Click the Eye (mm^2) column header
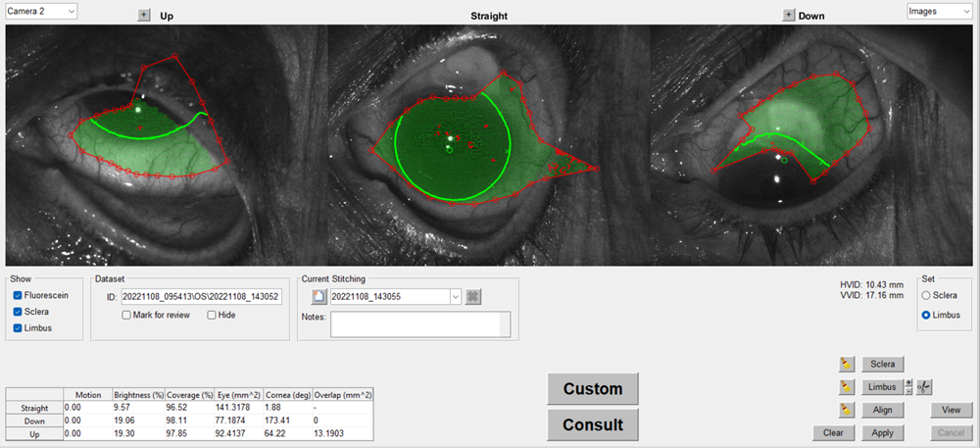 pos(237,395)
